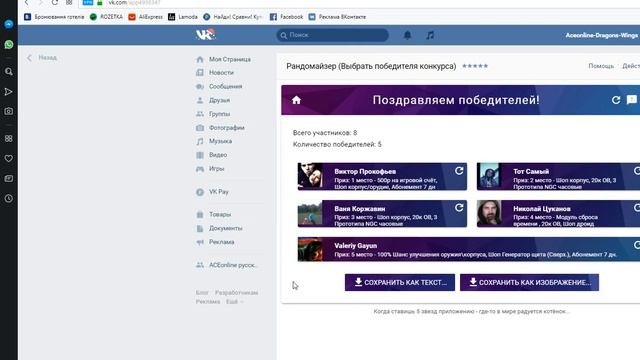Screen dimensions: 640x360
Task: Open ROZETKA bookmark
Action: (107, 17)
